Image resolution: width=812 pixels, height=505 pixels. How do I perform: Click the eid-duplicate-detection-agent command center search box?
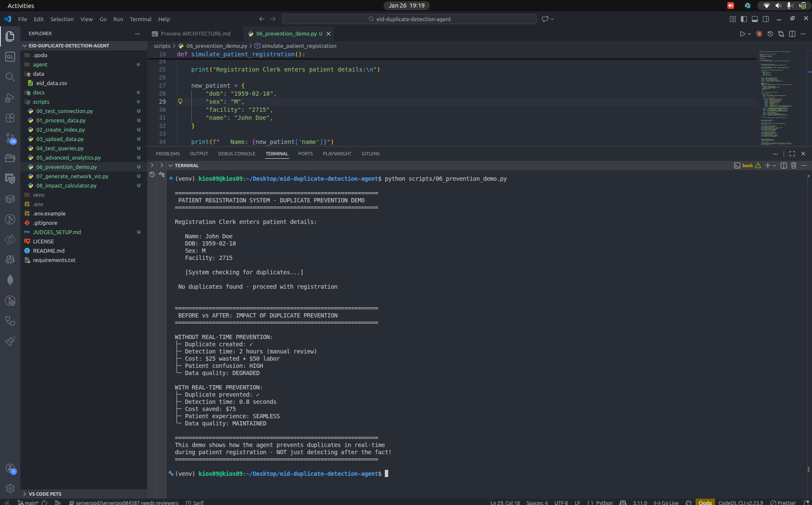409,19
